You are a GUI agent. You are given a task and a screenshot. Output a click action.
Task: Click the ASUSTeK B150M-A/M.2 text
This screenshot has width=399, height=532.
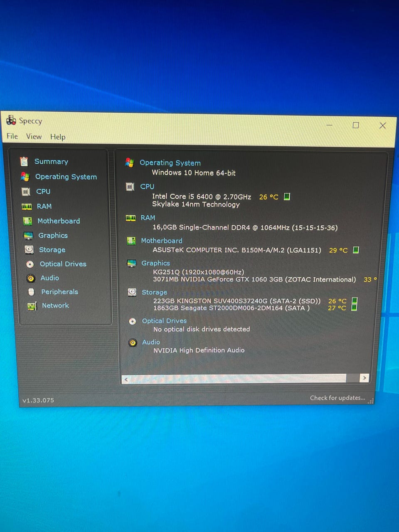tap(237, 250)
